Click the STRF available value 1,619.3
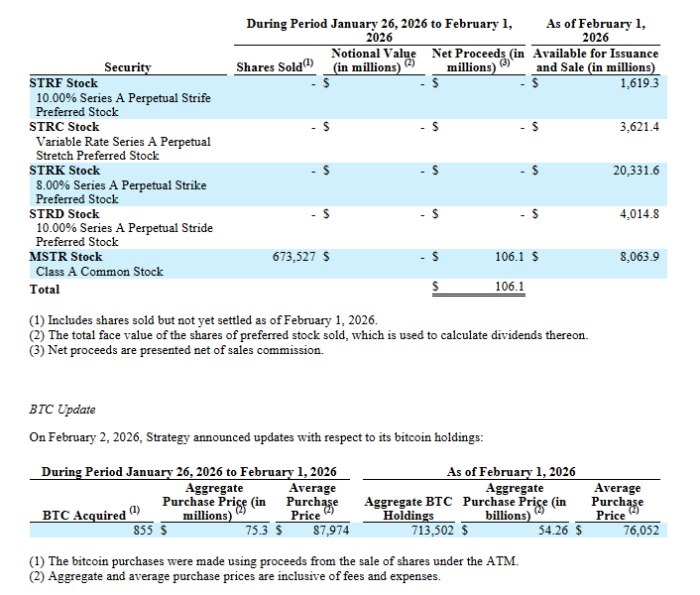 click(639, 83)
